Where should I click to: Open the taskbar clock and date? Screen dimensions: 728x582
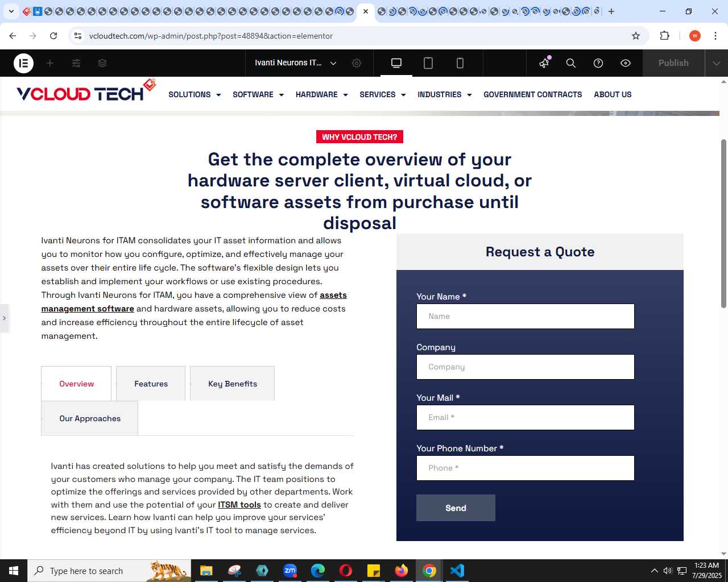pyautogui.click(x=706, y=571)
